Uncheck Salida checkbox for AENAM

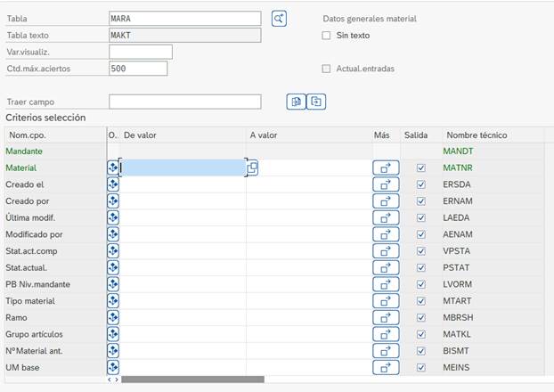420,234
